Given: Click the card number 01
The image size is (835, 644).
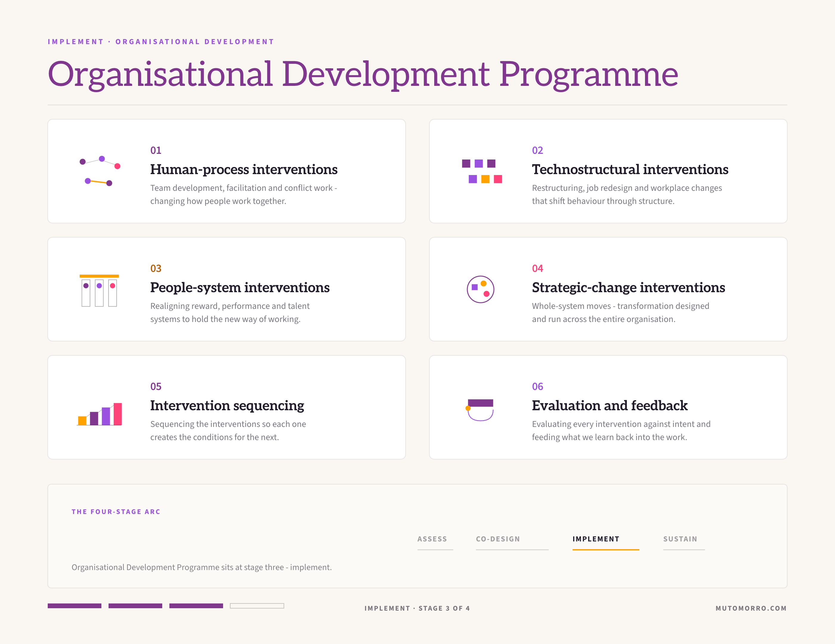Looking at the screenshot, I should click(156, 150).
